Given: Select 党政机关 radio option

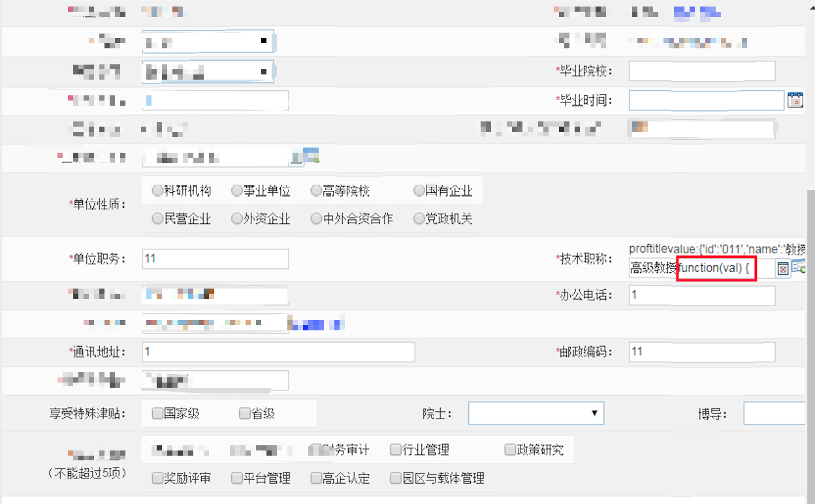Looking at the screenshot, I should point(419,219).
